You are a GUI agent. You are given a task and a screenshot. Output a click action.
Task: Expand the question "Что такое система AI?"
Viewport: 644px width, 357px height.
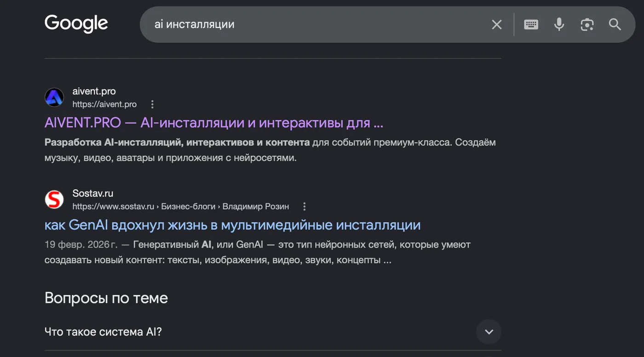(x=273, y=331)
